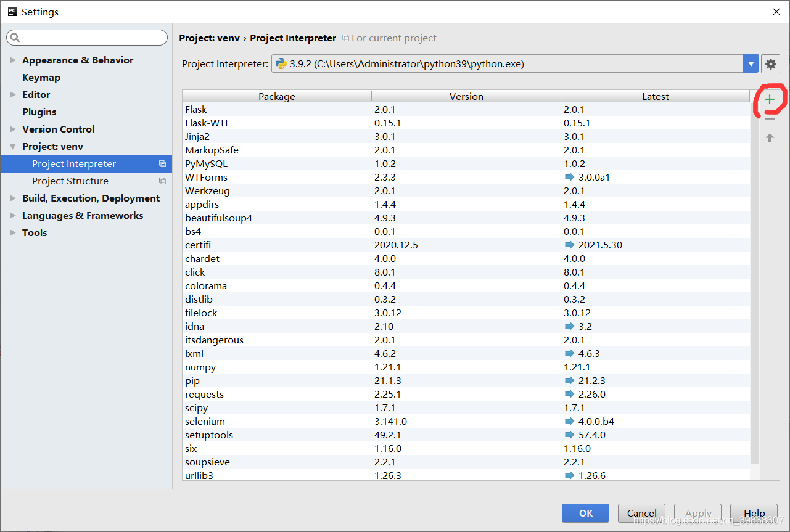Screen dimensions: 790x532
Task: Select the colorama package row
Action: (x=466, y=285)
